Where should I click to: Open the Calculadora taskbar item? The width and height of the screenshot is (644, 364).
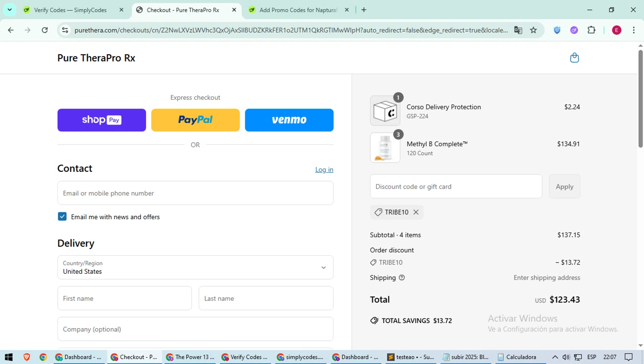pos(520,357)
